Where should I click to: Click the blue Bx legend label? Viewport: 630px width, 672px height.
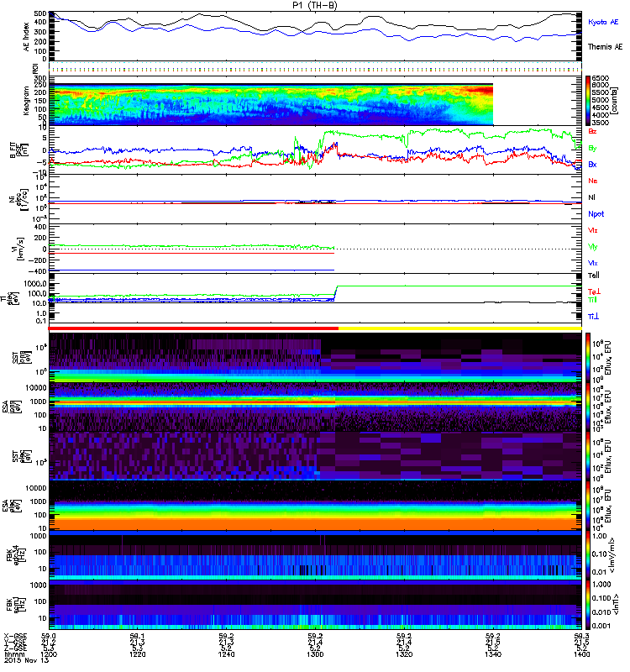592,164
